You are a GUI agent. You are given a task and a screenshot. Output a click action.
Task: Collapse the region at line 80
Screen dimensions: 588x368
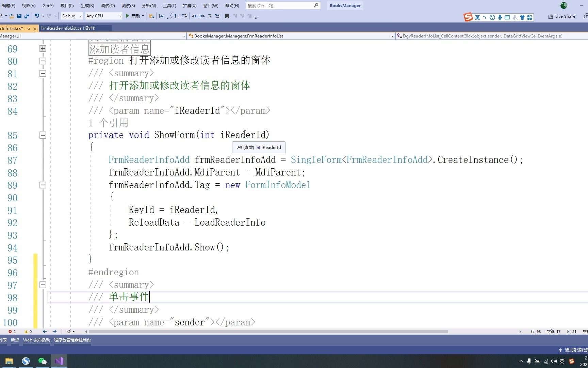tap(43, 61)
